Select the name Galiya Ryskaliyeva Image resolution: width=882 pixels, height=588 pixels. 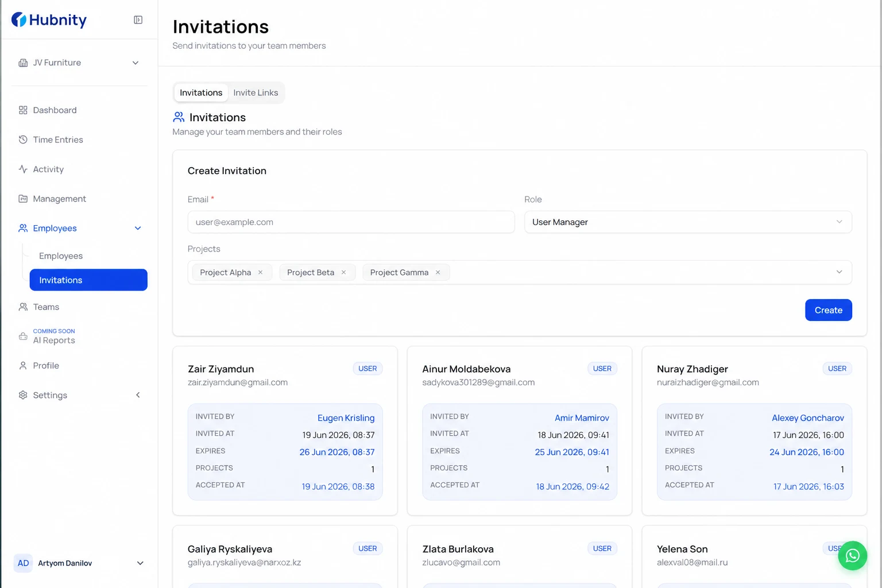[x=230, y=550]
